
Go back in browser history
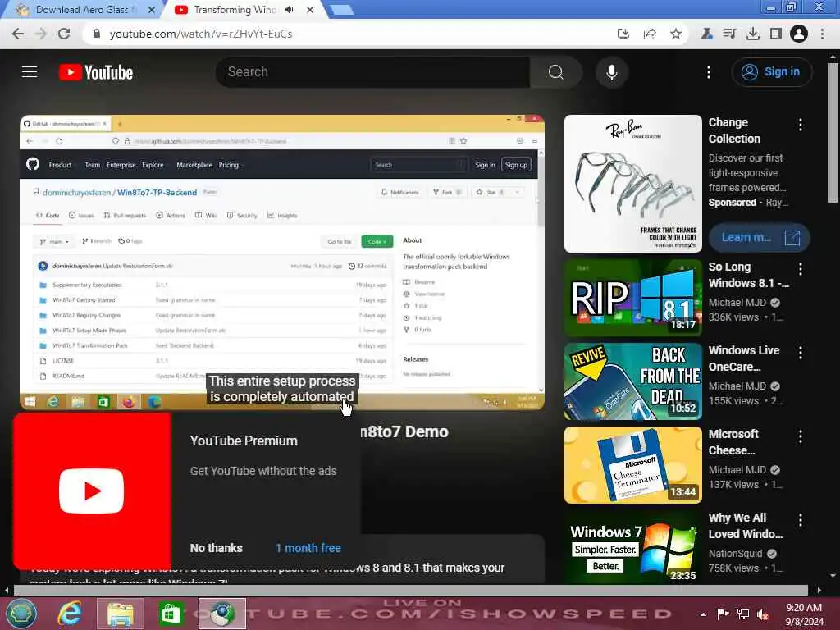tap(18, 34)
